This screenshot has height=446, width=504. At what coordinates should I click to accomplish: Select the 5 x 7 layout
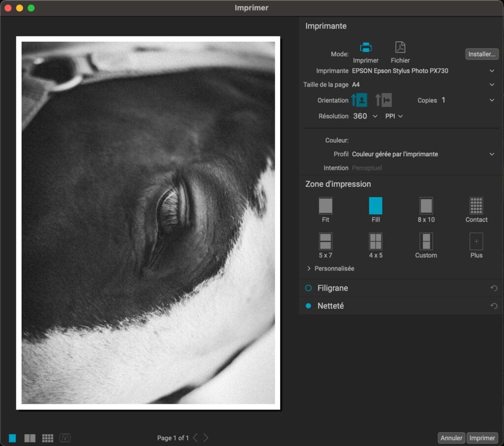(x=325, y=241)
